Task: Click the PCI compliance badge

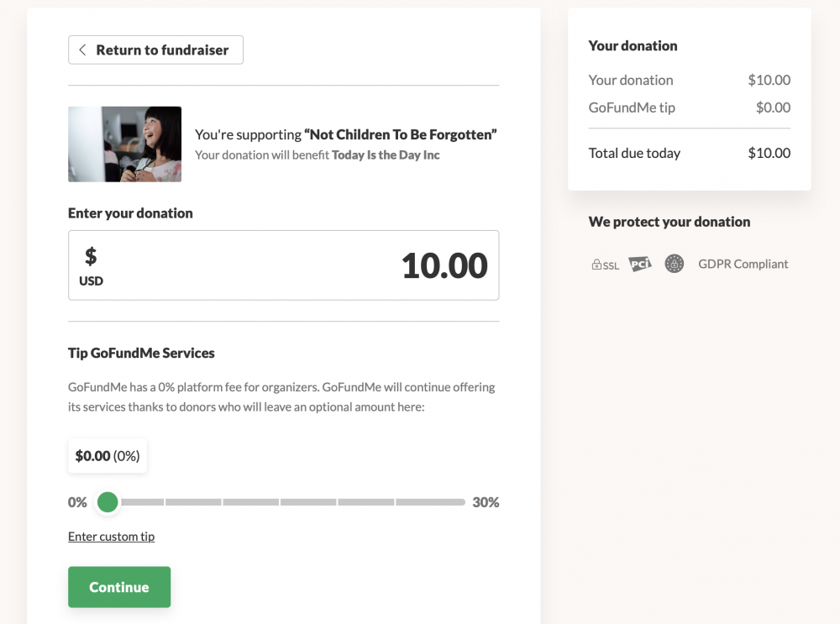Action: (639, 264)
